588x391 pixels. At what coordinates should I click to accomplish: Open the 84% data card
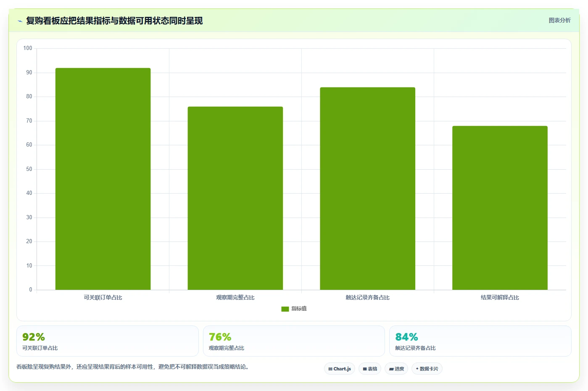(x=480, y=341)
